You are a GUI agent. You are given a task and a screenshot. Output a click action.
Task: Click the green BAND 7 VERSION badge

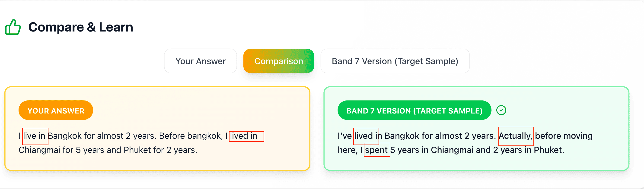414,110
